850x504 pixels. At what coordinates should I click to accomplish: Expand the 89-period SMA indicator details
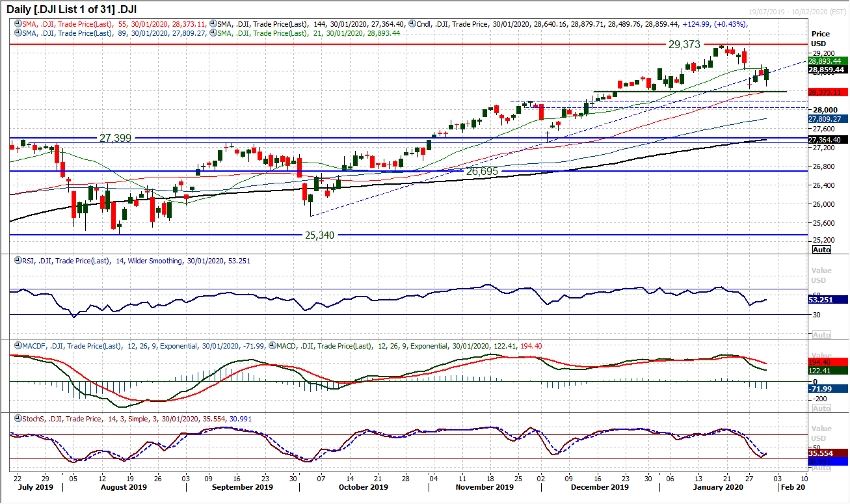click(x=17, y=33)
